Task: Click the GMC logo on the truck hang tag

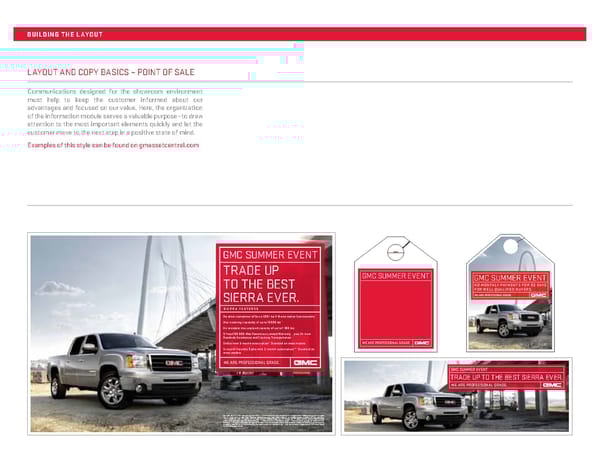Action: point(538,295)
